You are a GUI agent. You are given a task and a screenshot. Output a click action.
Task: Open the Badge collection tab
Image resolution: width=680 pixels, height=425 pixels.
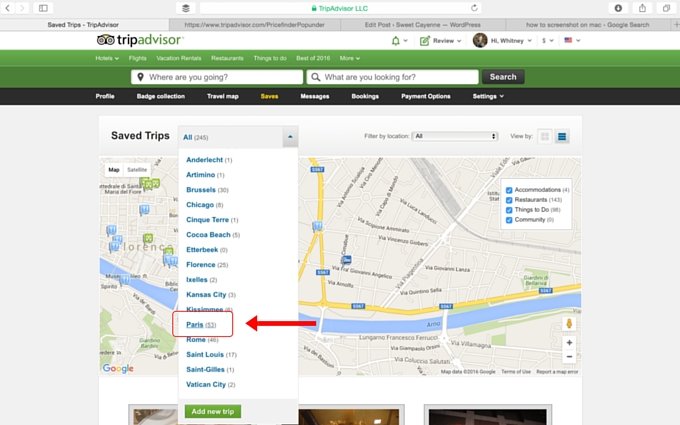click(161, 96)
